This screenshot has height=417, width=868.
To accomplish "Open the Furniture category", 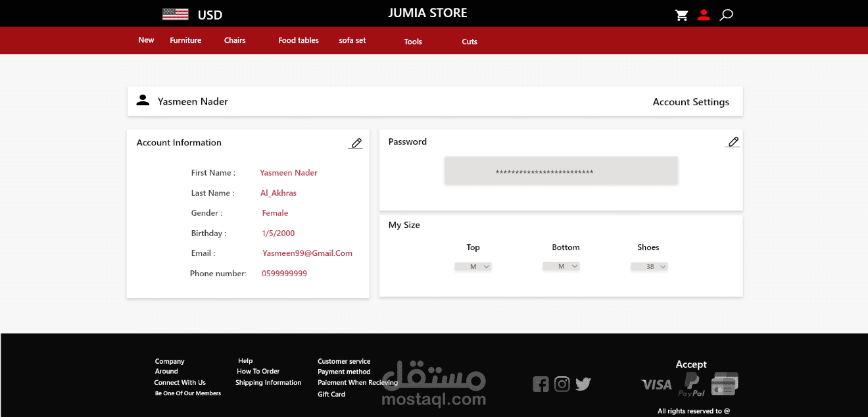I will (x=185, y=40).
